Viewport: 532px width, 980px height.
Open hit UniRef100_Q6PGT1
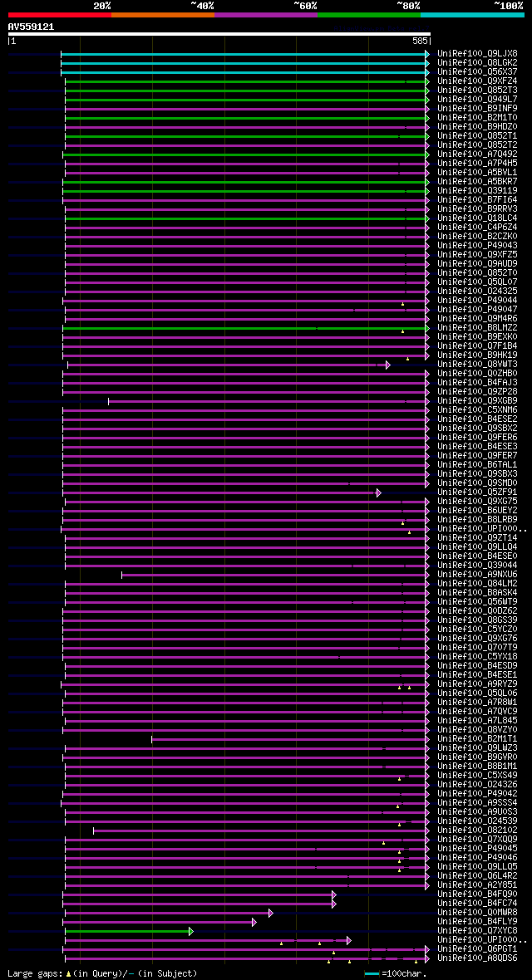point(477,949)
